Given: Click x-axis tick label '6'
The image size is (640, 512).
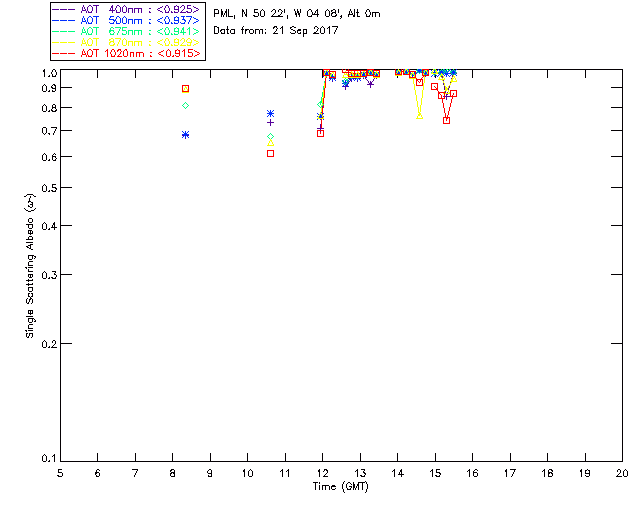Looking at the screenshot, I should (98, 473).
